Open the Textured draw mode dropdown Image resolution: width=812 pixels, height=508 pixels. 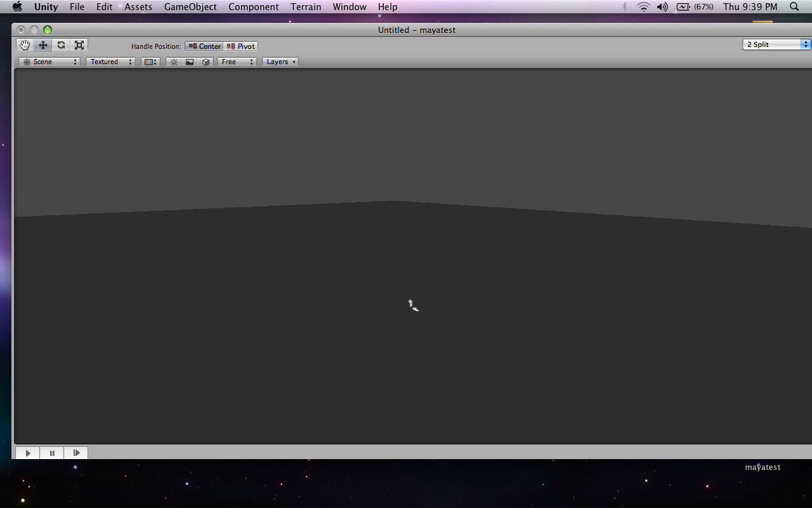(110, 62)
